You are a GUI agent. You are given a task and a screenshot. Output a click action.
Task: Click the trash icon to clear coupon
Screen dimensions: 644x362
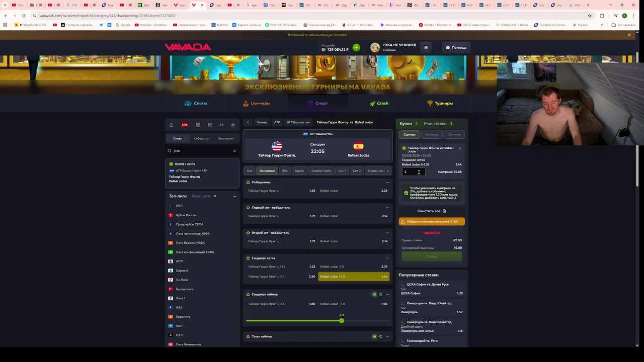click(x=444, y=211)
